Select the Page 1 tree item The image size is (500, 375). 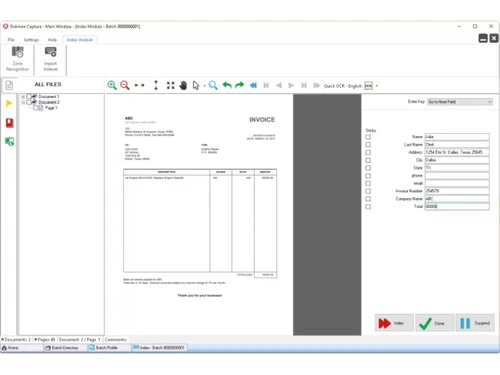coord(51,108)
